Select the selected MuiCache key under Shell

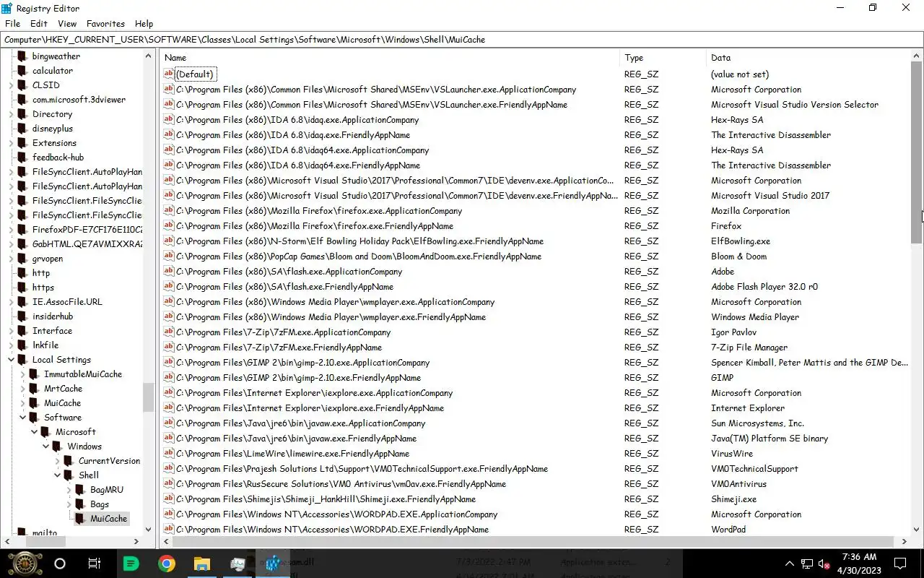(x=108, y=519)
